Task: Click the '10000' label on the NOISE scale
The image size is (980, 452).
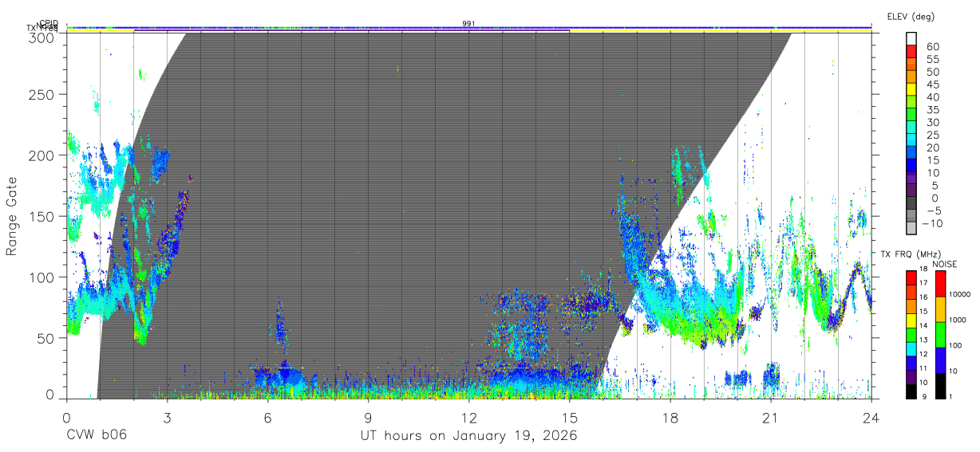Action: pyautogui.click(x=959, y=295)
